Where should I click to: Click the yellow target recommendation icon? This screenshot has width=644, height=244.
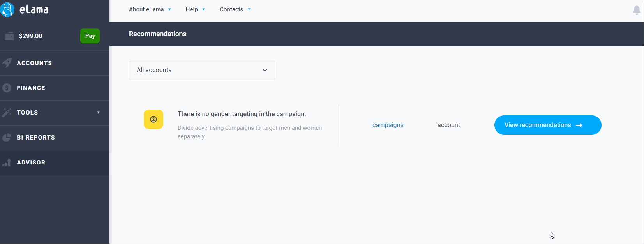coord(154,119)
